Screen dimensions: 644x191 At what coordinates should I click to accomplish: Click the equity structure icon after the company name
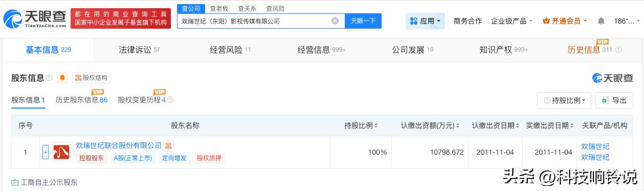coord(169,146)
